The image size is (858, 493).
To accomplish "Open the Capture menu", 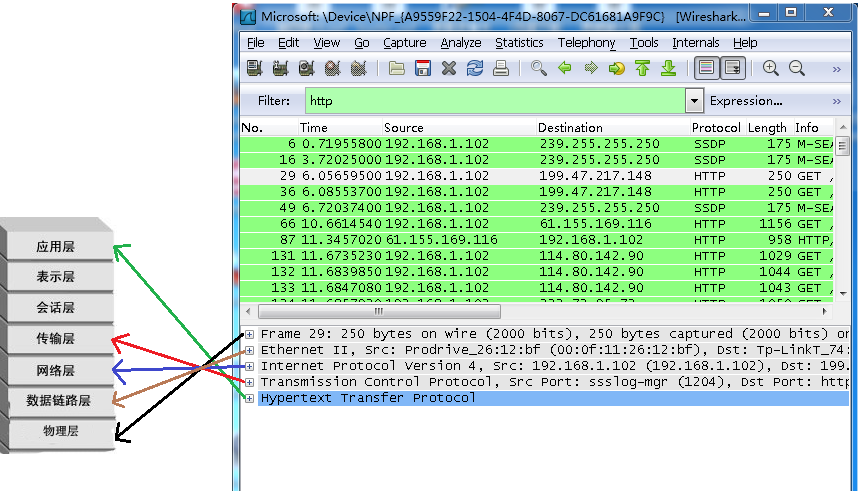I will [x=404, y=43].
